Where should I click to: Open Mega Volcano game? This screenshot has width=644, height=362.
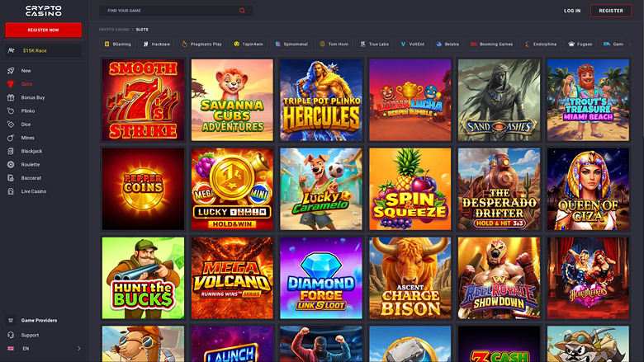point(232,278)
